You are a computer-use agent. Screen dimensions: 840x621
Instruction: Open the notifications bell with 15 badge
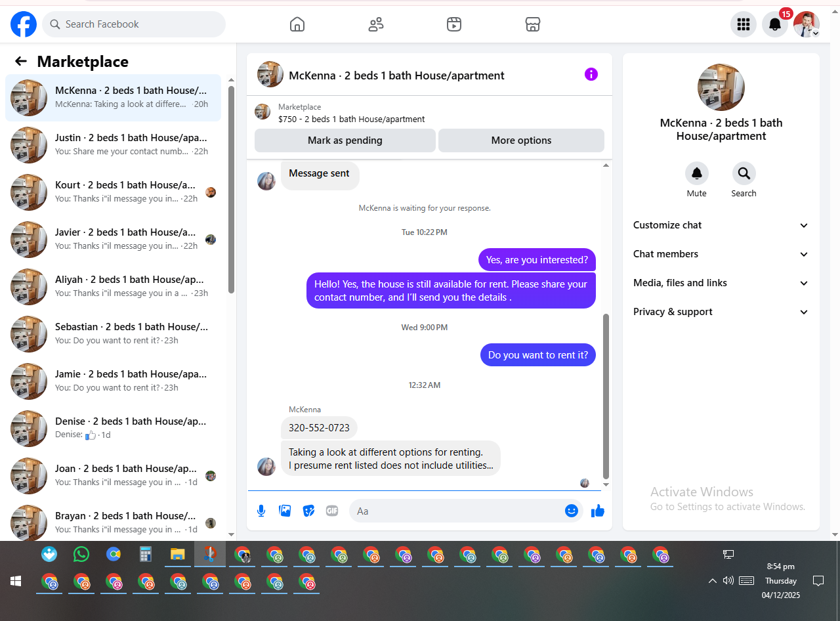[775, 24]
